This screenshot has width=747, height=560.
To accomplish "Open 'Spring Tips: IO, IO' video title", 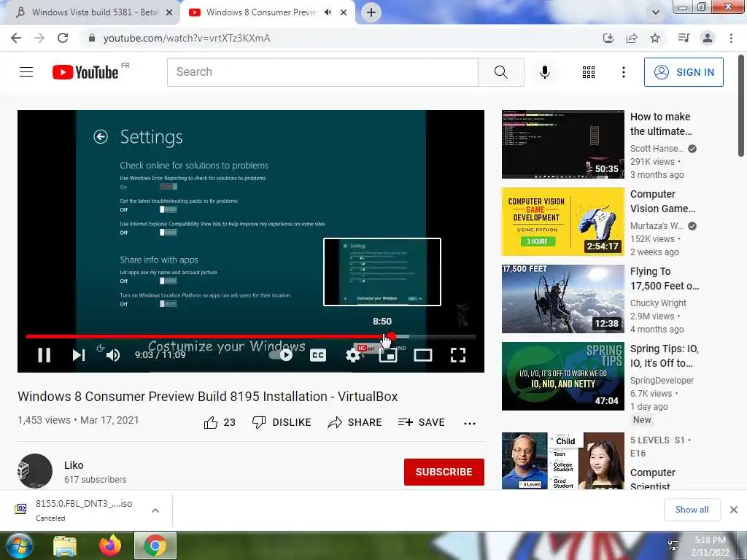I will coord(664,356).
